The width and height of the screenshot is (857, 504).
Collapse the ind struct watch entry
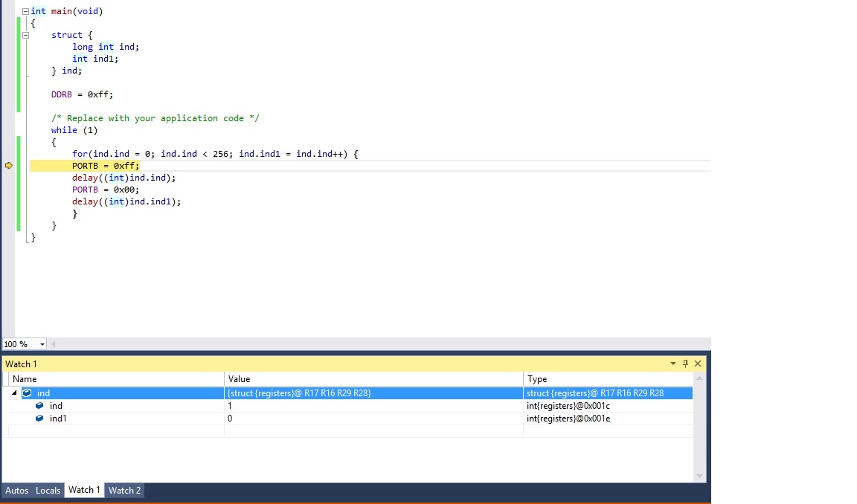14,392
